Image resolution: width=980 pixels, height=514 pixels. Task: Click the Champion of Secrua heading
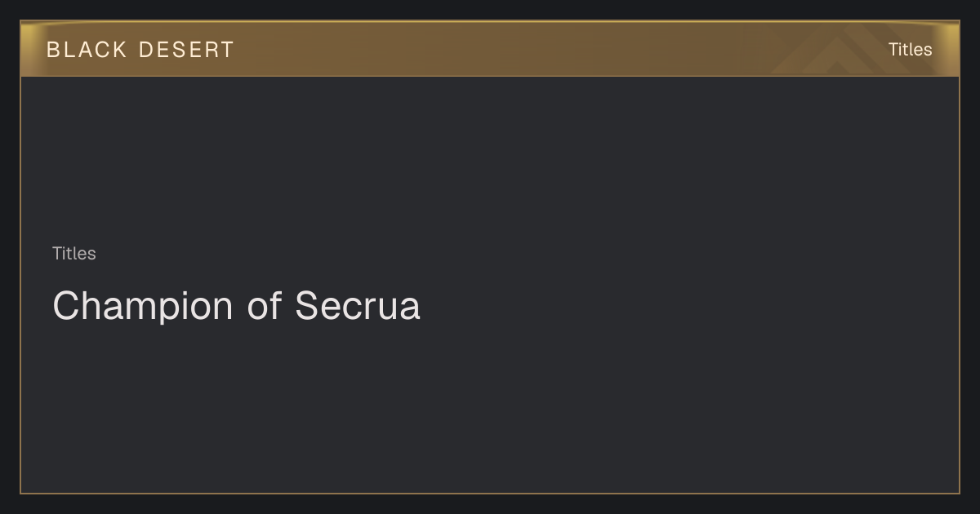tap(236, 306)
